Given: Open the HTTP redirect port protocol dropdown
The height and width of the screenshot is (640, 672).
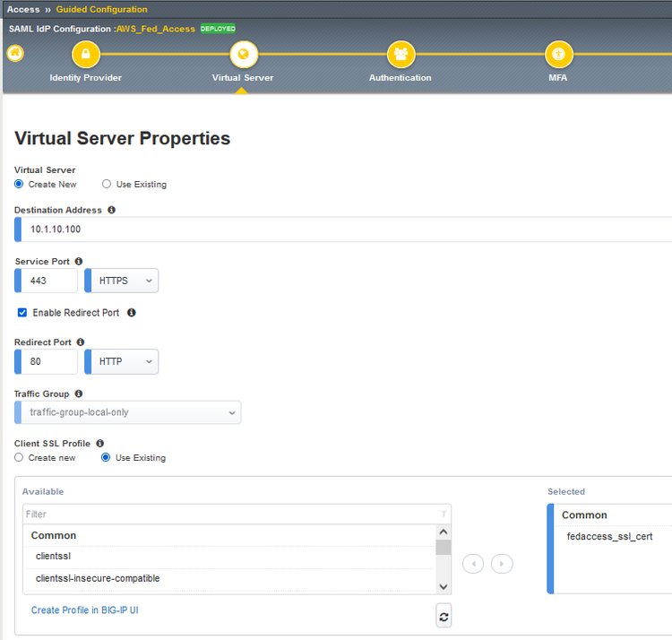Looking at the screenshot, I should click(122, 362).
